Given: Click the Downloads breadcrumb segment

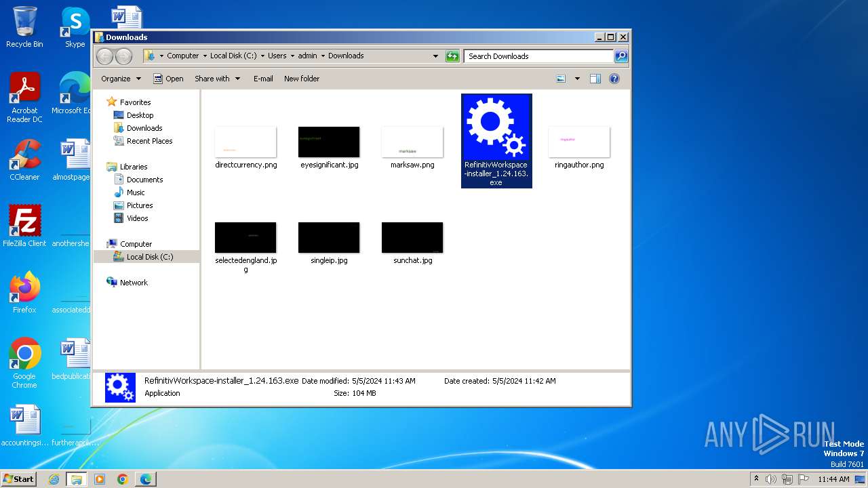Looking at the screenshot, I should click(x=346, y=56).
